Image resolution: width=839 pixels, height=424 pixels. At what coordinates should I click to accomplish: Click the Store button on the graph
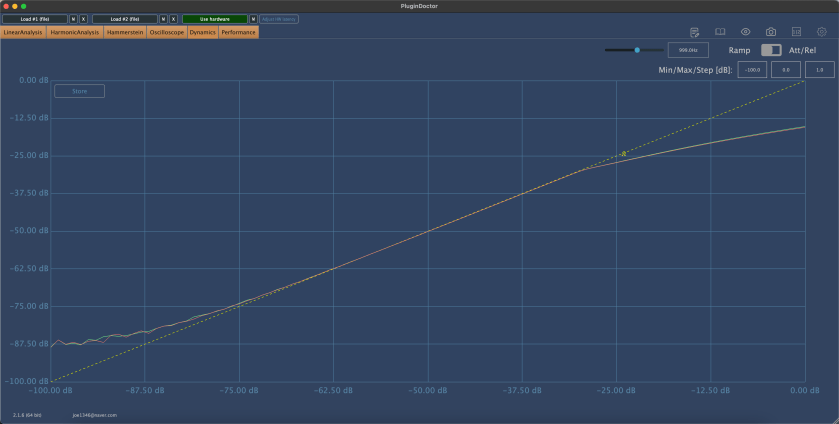79,91
